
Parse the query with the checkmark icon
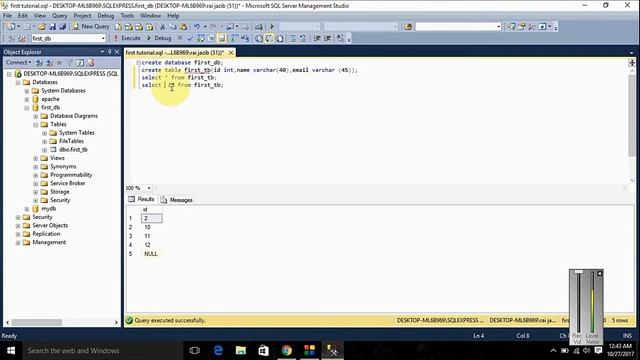[x=190, y=38]
